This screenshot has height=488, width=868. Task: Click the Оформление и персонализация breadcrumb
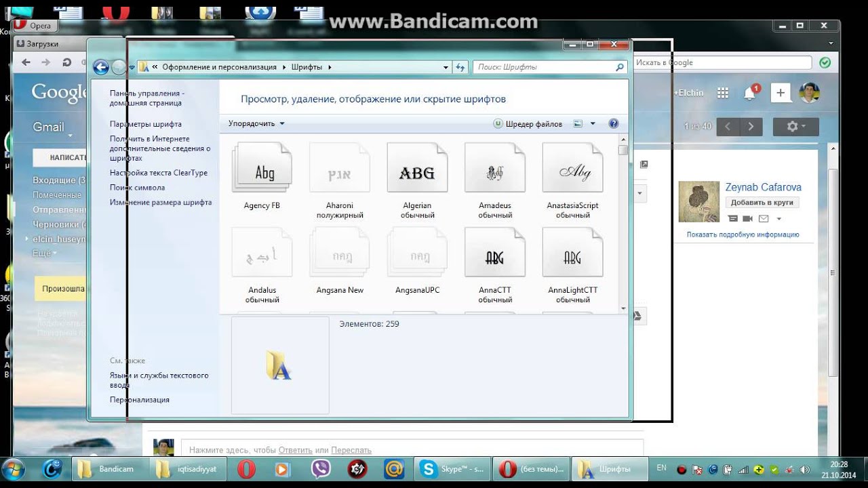click(220, 67)
